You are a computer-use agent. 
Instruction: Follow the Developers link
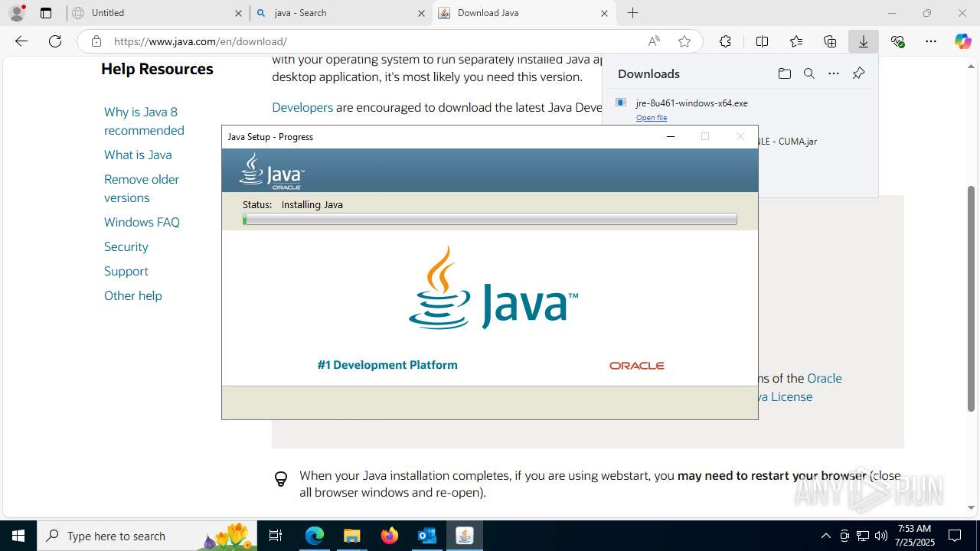point(302,107)
